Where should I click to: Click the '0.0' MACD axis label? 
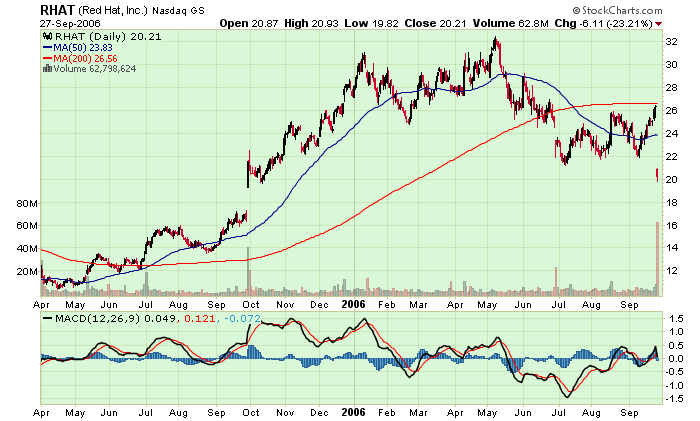click(676, 358)
